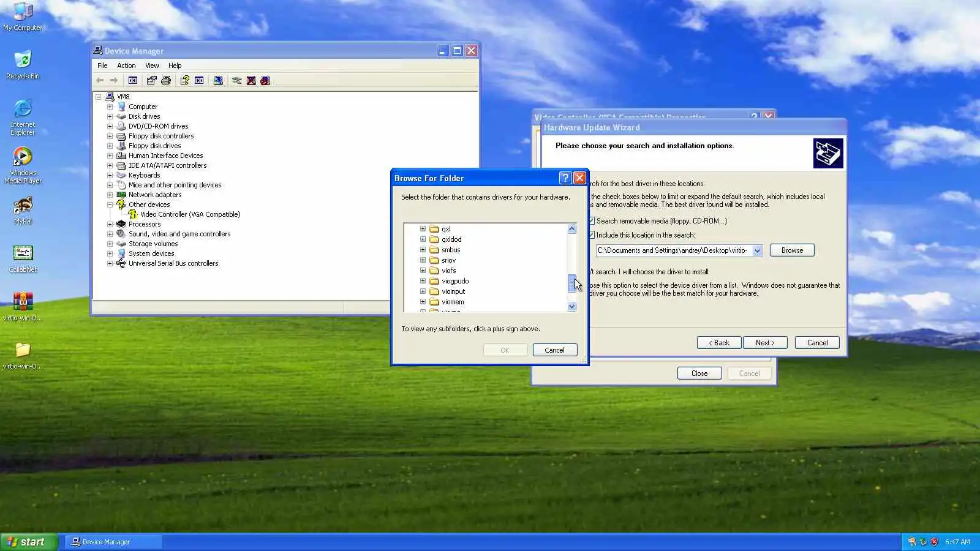Select Video Controller (VGA Compatible) device
This screenshot has height=551, width=980.
tap(190, 214)
